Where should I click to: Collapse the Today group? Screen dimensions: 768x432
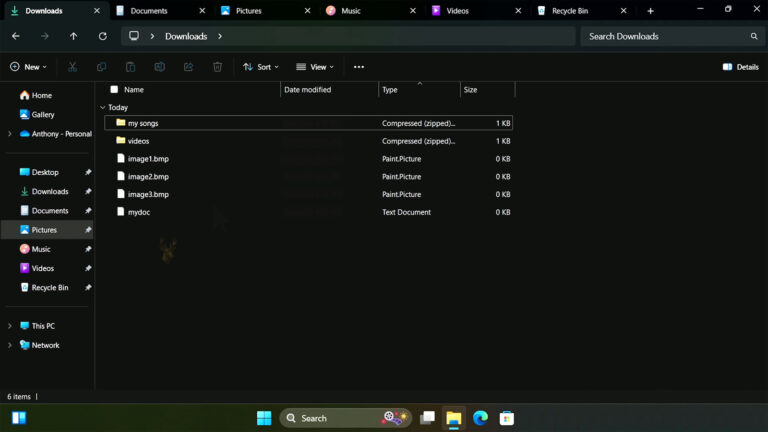pos(102,107)
